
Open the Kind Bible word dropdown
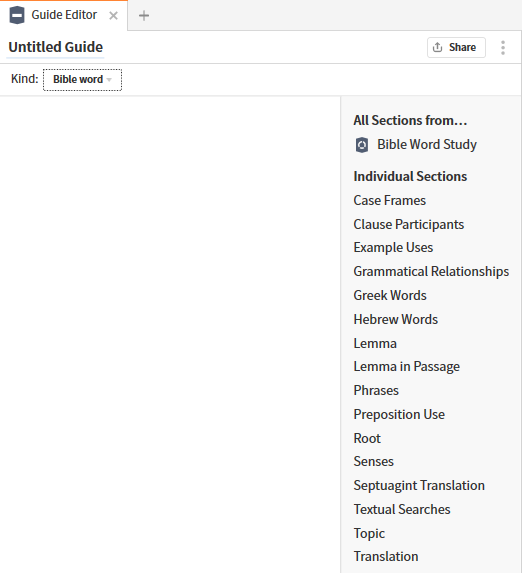pos(83,80)
